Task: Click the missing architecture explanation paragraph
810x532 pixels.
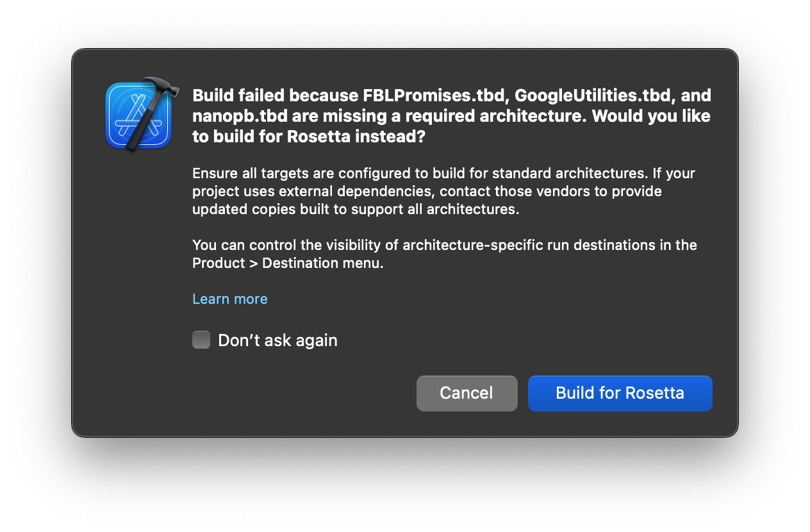Action: (443, 191)
